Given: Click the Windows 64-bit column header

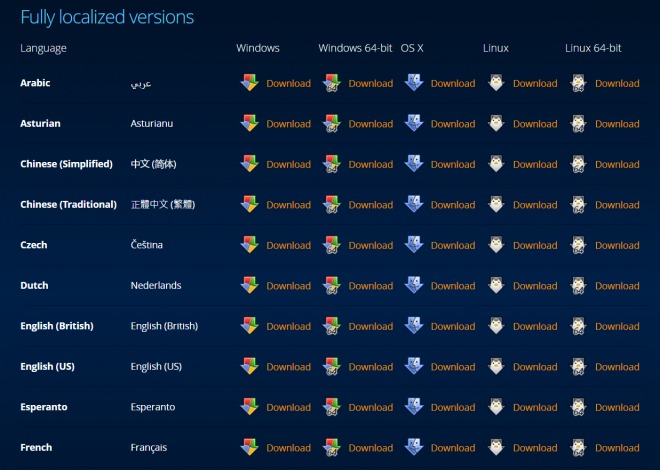Looking at the screenshot, I should [355, 48].
